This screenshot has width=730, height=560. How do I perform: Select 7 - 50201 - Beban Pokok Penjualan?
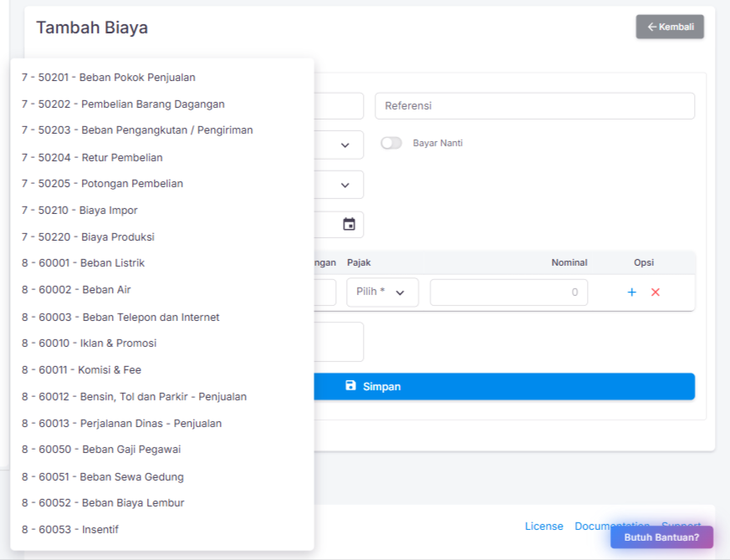109,78
